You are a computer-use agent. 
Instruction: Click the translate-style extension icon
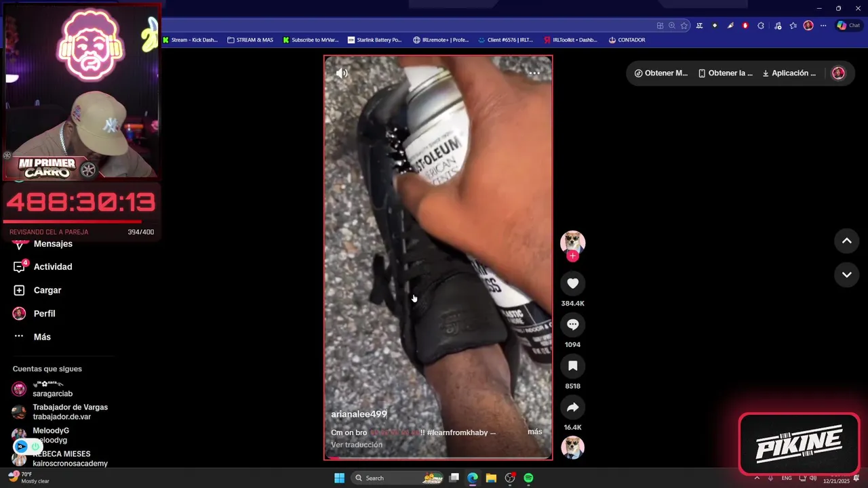tap(698, 26)
